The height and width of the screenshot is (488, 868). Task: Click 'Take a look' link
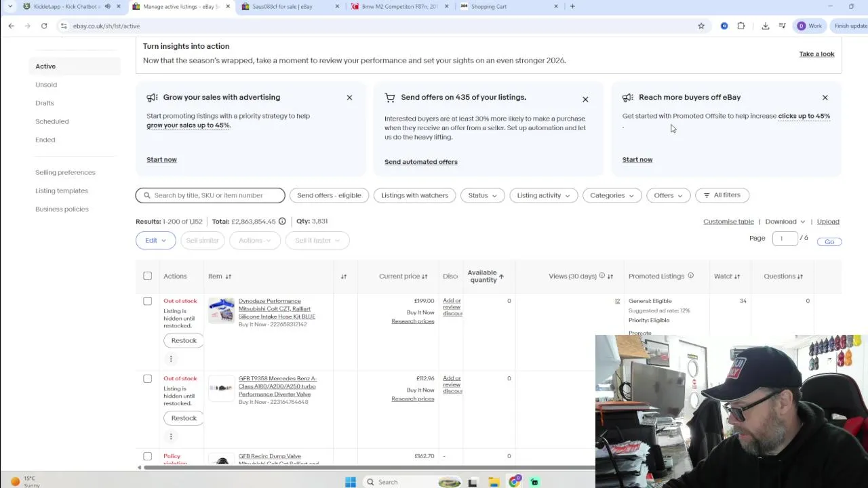(x=816, y=54)
